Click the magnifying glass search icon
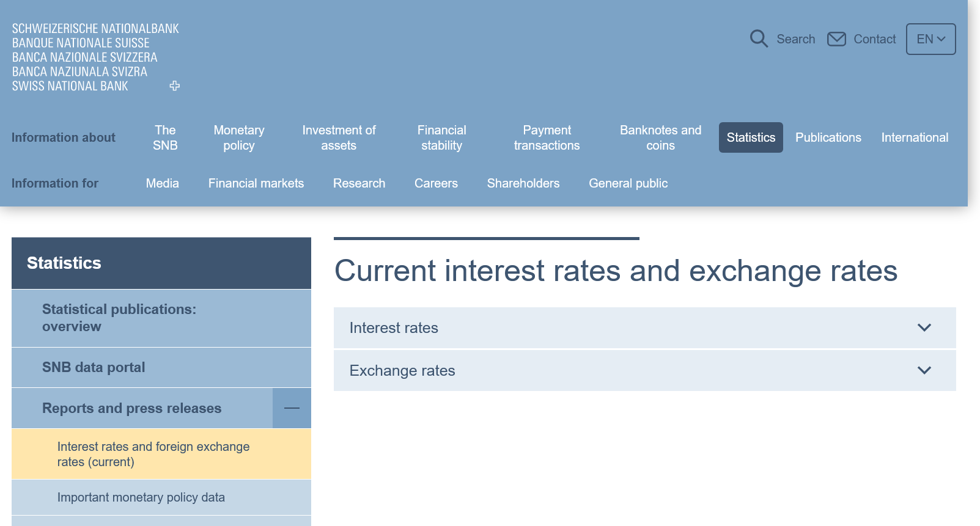This screenshot has height=526, width=980. pyautogui.click(x=759, y=39)
